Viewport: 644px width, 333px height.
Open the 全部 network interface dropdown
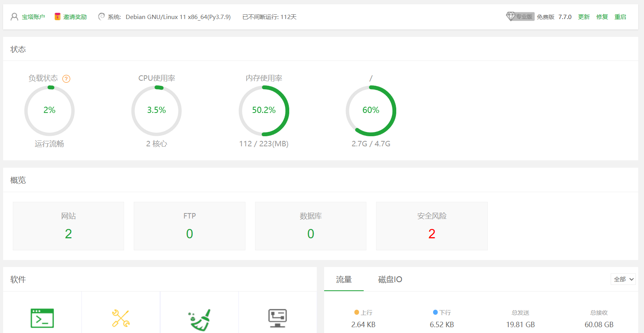point(623,279)
